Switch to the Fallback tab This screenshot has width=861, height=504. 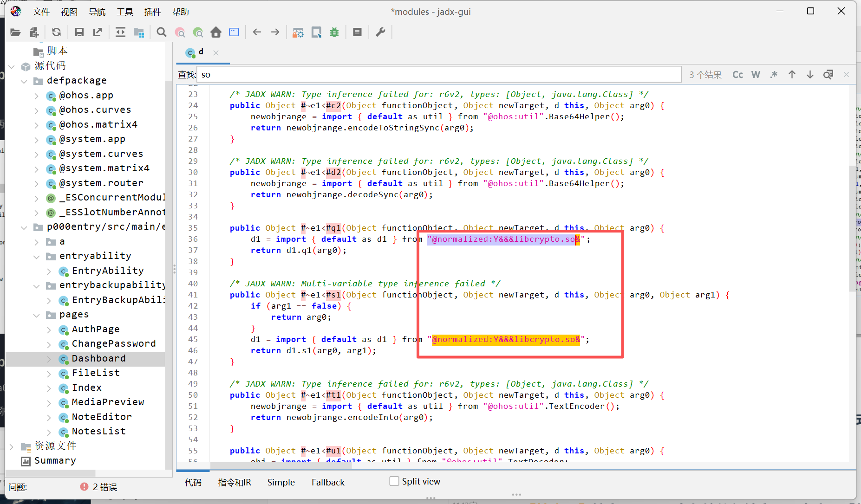tap(328, 482)
